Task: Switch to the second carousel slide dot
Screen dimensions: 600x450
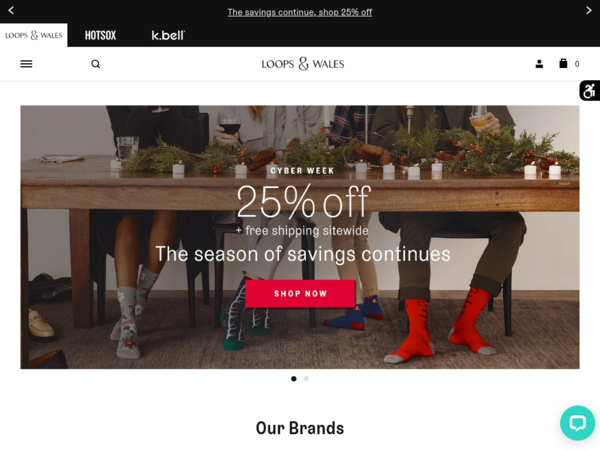Action: click(x=306, y=379)
